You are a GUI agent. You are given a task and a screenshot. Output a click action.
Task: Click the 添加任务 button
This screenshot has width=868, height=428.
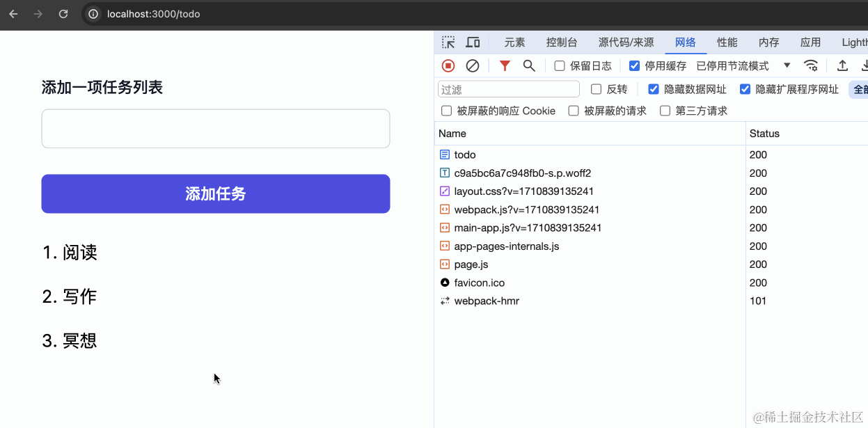(216, 193)
